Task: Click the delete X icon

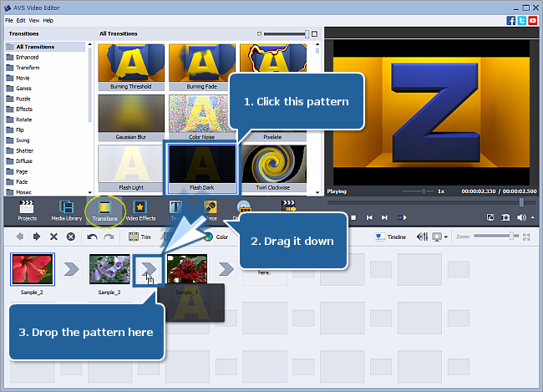Action: coord(53,237)
